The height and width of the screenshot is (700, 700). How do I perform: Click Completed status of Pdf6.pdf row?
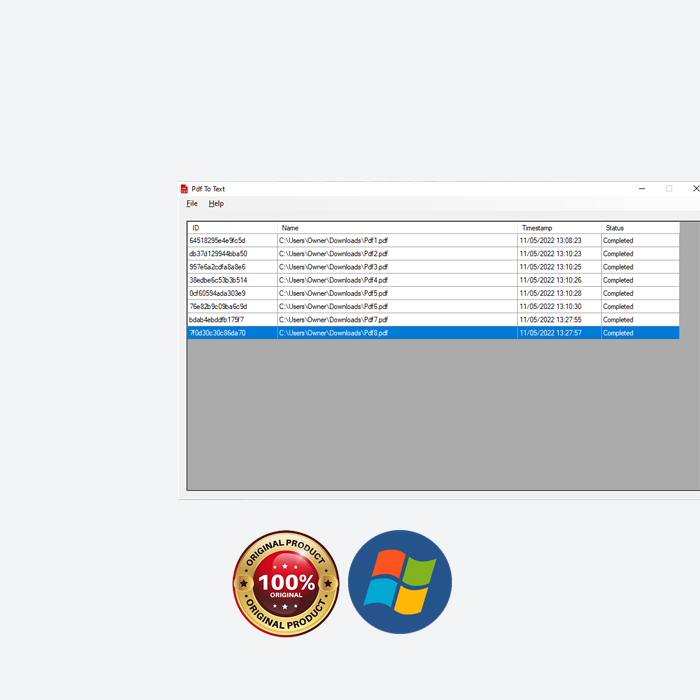pyautogui.click(x=640, y=306)
